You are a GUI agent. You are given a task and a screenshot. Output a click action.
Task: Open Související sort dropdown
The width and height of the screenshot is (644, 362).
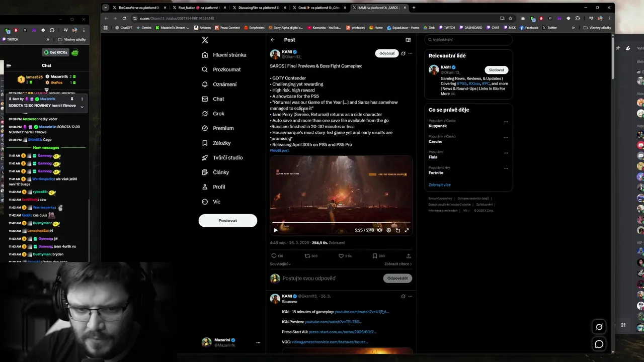(x=280, y=264)
